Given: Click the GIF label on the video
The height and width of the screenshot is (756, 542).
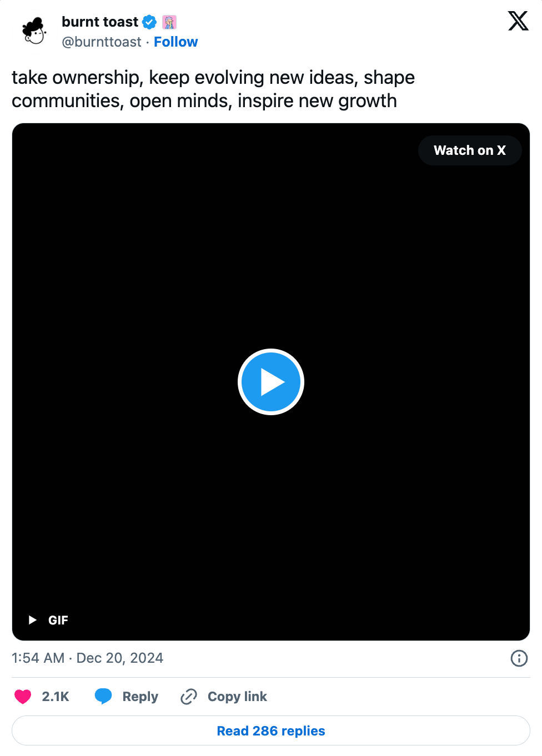Looking at the screenshot, I should coord(58,620).
